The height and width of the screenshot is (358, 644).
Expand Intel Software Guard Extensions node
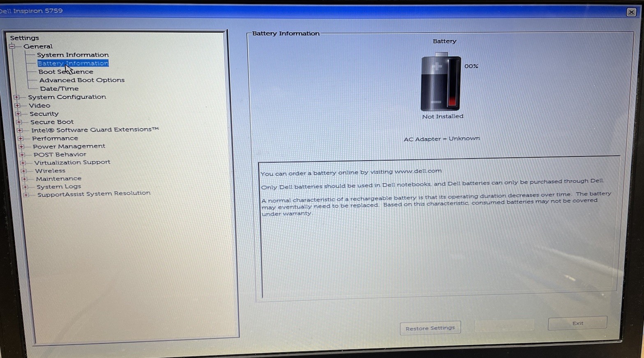20,130
